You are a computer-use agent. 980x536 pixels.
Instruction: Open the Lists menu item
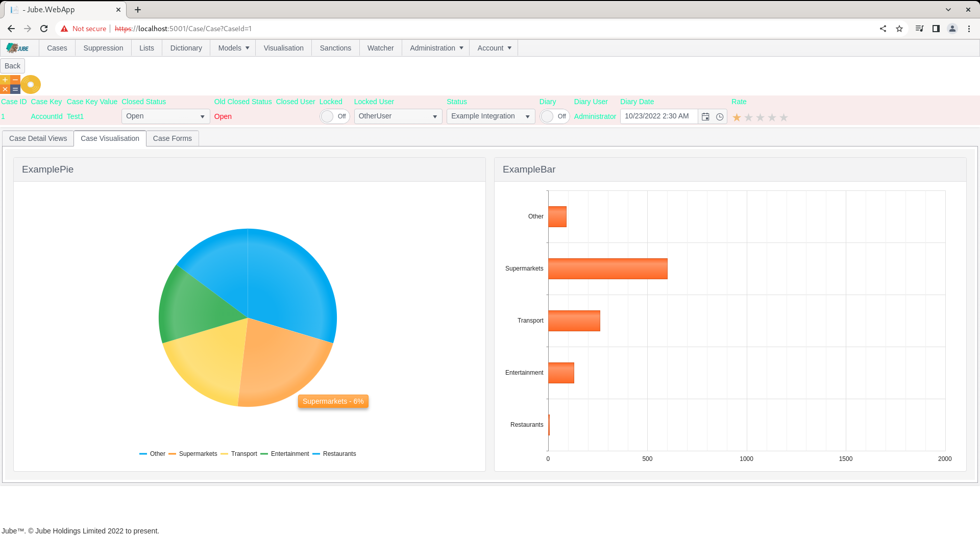click(146, 48)
